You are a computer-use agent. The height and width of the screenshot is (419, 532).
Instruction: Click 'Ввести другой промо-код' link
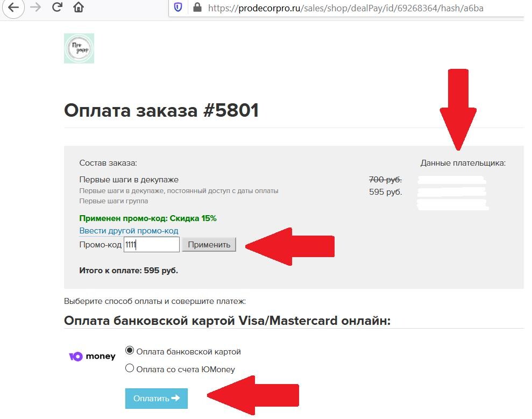[x=129, y=231]
